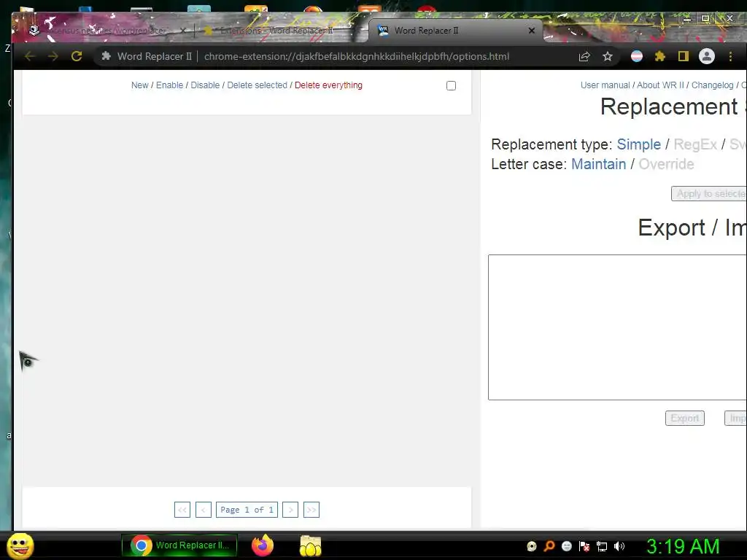The height and width of the screenshot is (560, 747).
Task: Open the smiley face Start button
Action: (20, 545)
